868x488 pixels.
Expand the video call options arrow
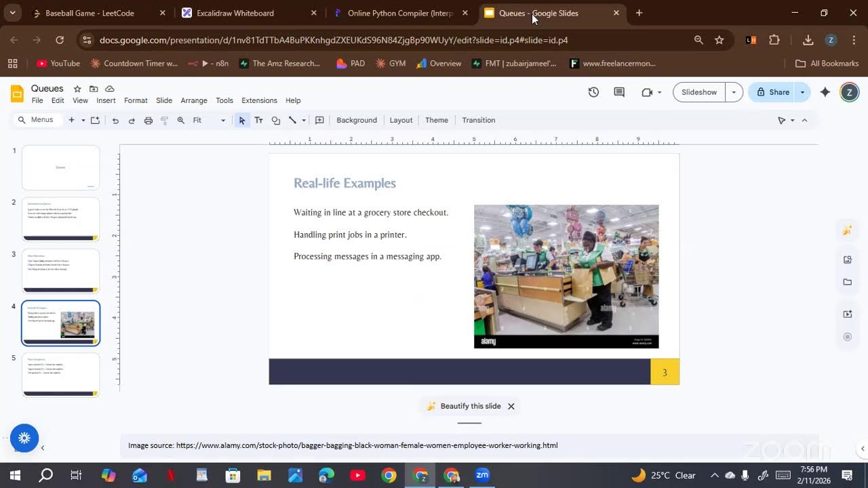click(x=659, y=92)
